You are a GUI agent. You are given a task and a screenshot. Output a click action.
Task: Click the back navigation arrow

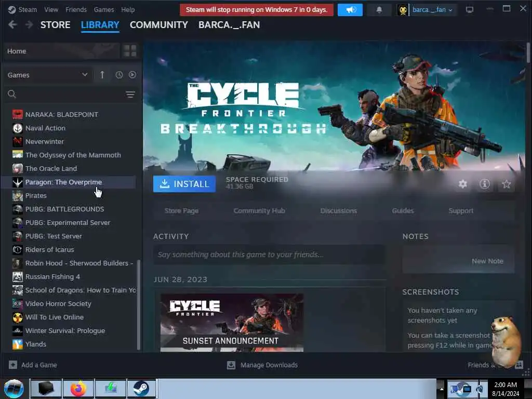(x=12, y=25)
